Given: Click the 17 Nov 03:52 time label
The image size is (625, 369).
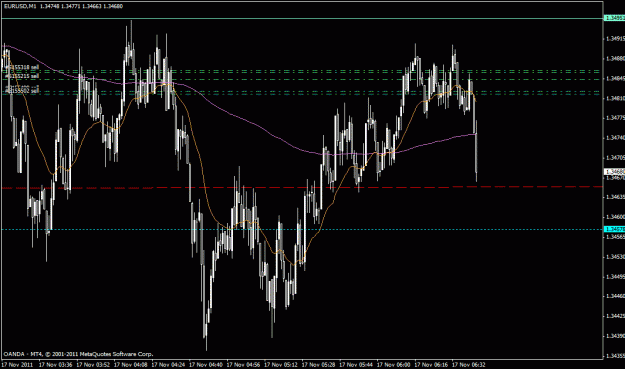Looking at the screenshot, I should [93, 365].
